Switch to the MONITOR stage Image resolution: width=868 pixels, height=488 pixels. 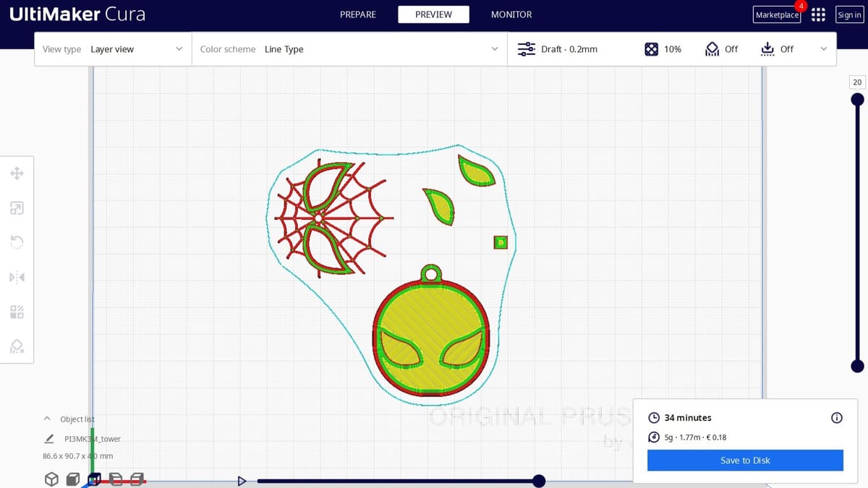tap(511, 14)
